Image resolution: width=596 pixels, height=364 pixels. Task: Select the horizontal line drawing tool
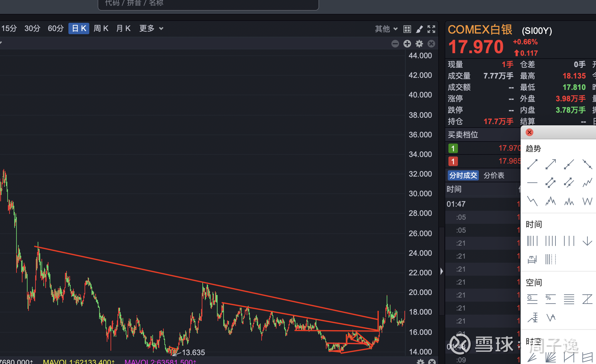532,183
